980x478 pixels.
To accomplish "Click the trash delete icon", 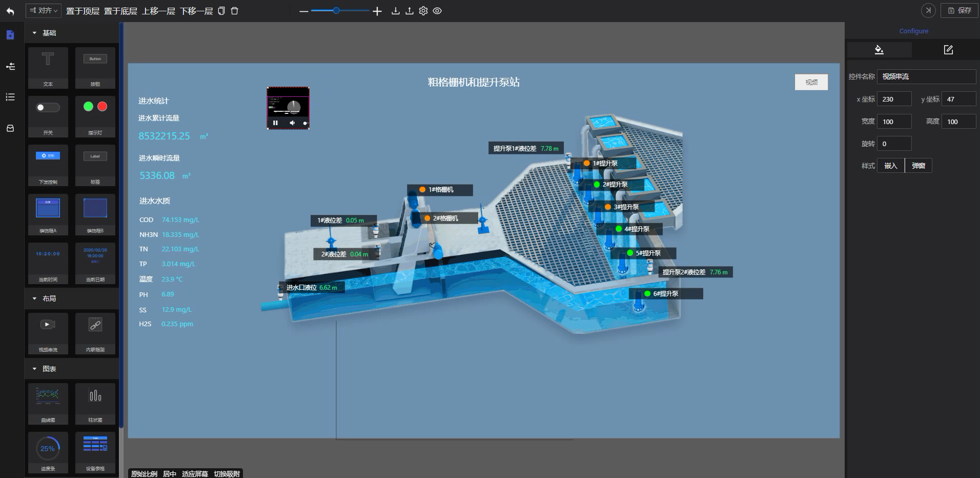I will (235, 11).
